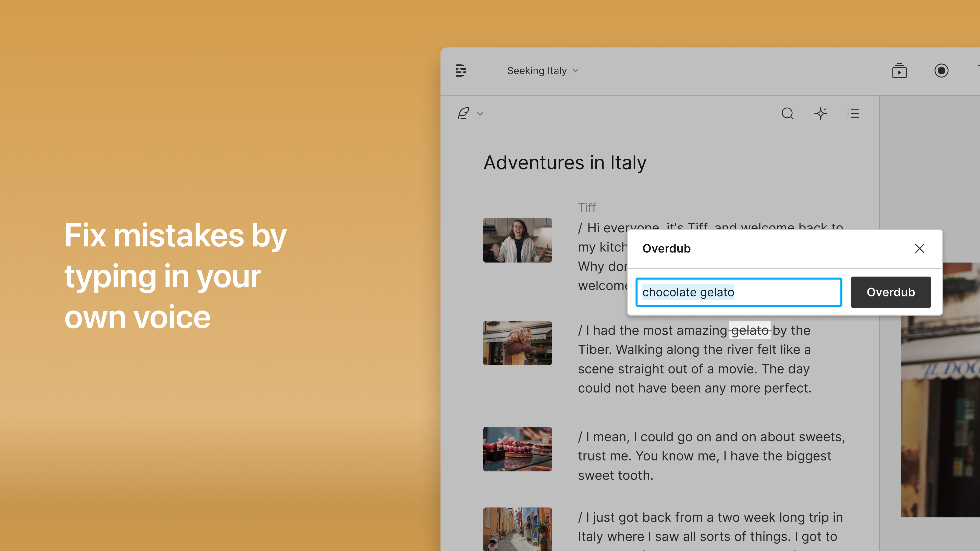Click the text 'sweet tooth.'
980x551 pixels.
pyautogui.click(x=616, y=475)
